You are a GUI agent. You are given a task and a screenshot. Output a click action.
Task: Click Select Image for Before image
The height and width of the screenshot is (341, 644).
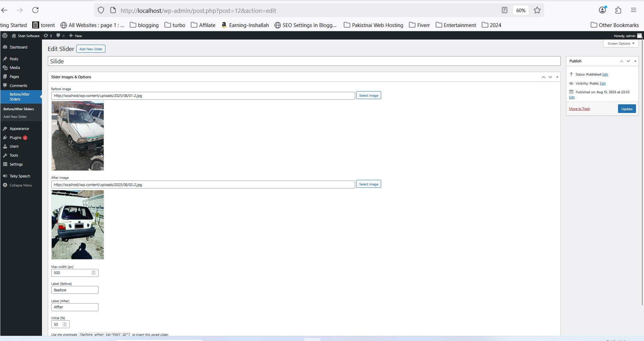tap(368, 96)
